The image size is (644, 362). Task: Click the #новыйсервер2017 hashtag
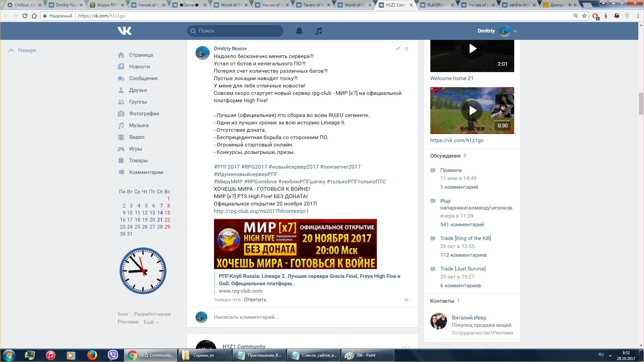coord(294,167)
